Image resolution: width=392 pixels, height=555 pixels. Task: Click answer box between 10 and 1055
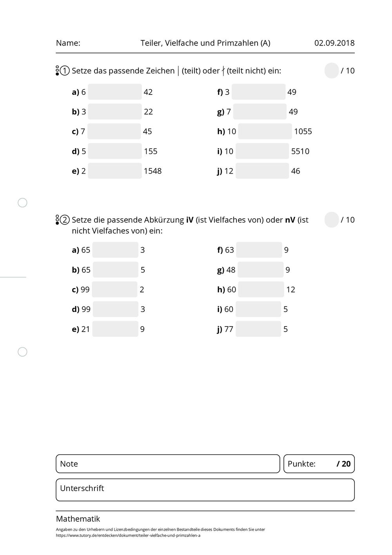click(265, 131)
